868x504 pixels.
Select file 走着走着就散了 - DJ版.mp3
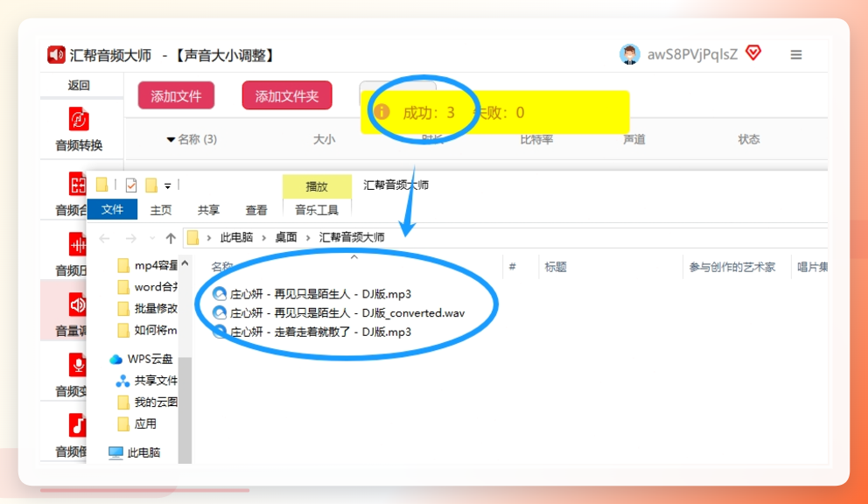[x=312, y=332]
